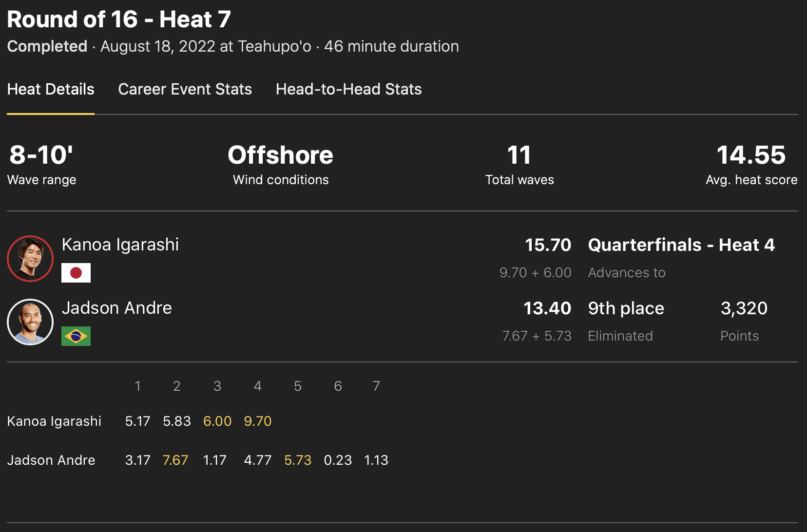Viewport: 807px width, 532px height.
Task: Click Kanoa Igarashi in the wave table
Action: coord(54,421)
